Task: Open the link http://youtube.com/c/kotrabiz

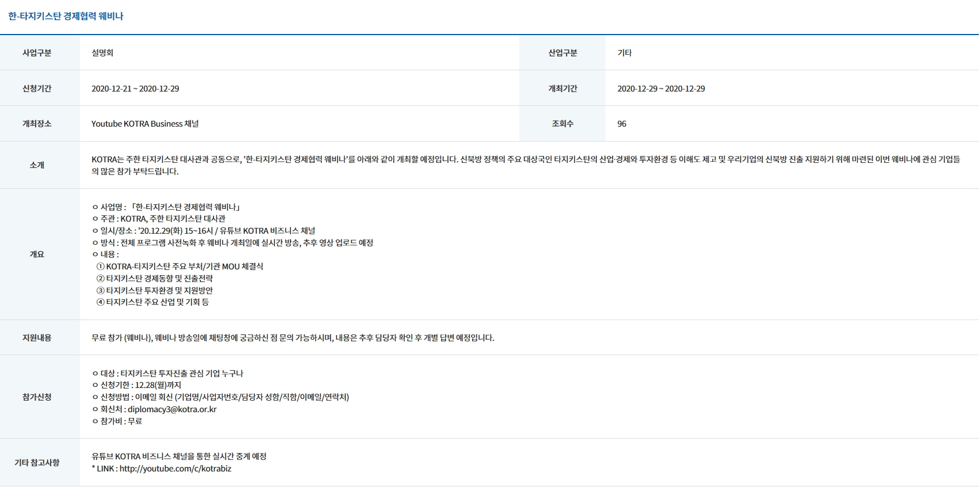Action: click(x=175, y=469)
